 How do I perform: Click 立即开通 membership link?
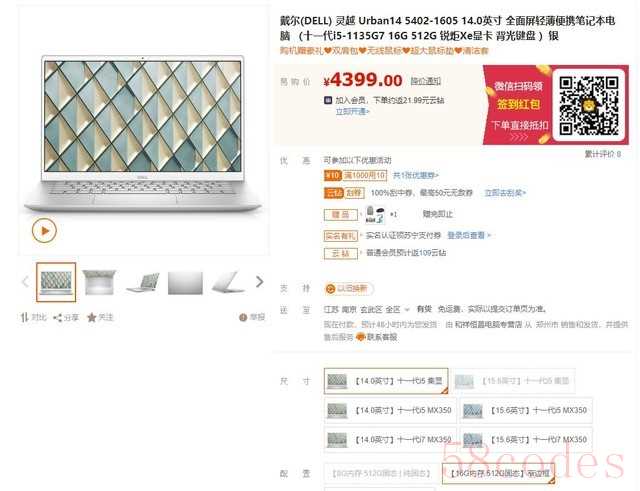[352, 111]
